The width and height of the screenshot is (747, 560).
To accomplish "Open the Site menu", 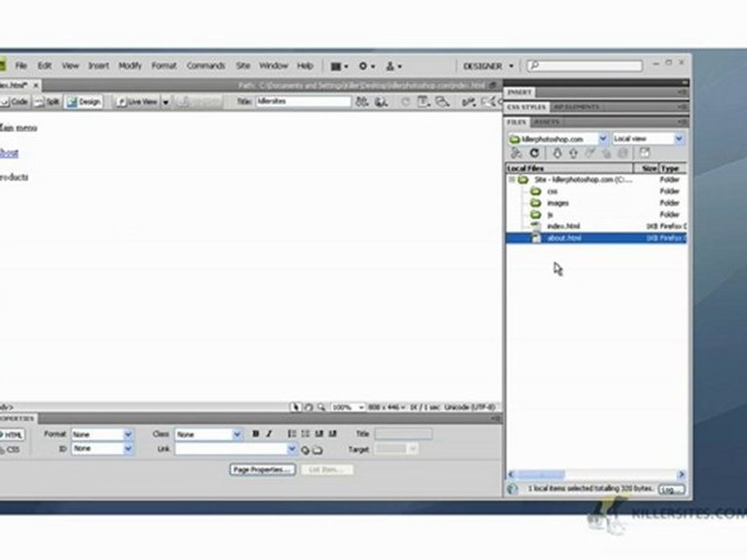I will [x=243, y=65].
